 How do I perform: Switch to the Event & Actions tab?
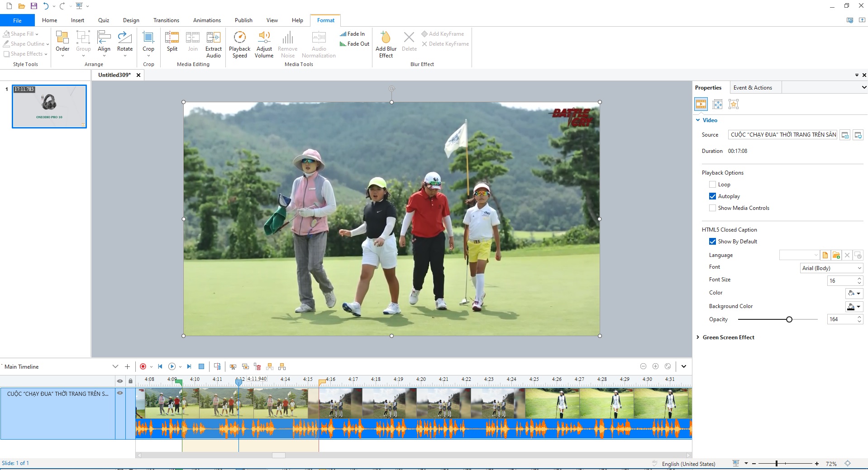752,88
